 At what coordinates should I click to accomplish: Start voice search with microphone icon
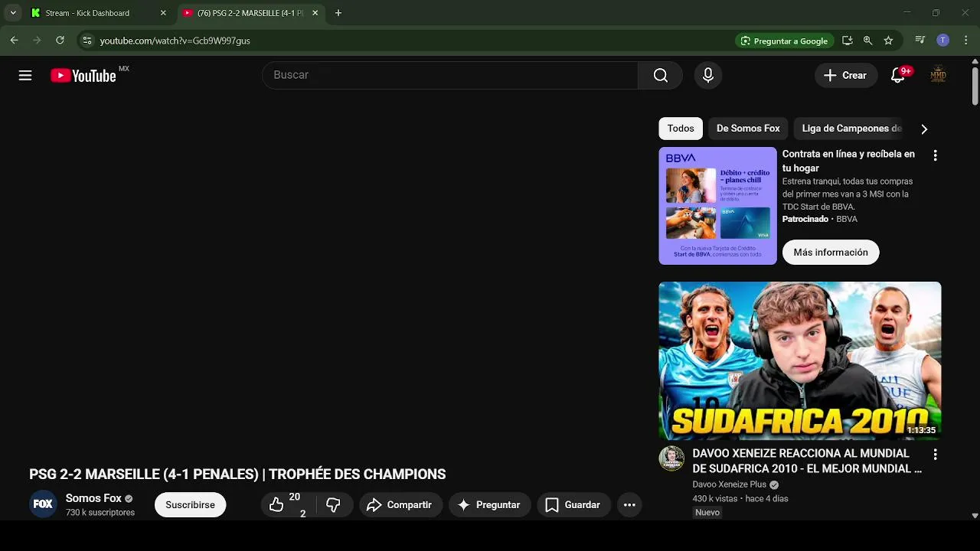[708, 75]
